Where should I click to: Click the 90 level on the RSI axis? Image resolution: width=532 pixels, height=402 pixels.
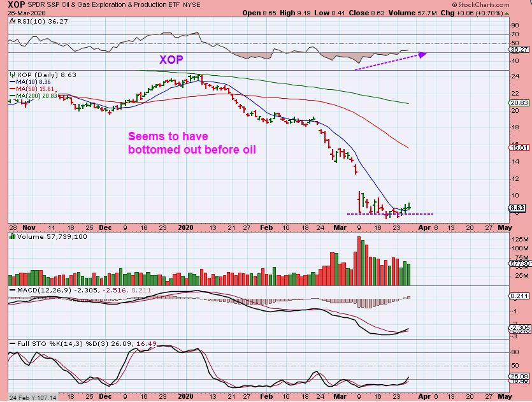pos(515,25)
